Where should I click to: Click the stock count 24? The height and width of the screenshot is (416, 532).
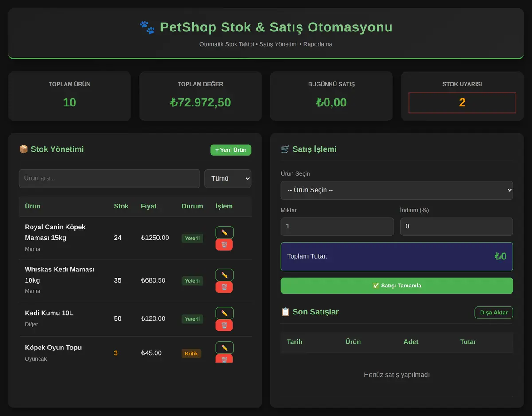[117, 238]
